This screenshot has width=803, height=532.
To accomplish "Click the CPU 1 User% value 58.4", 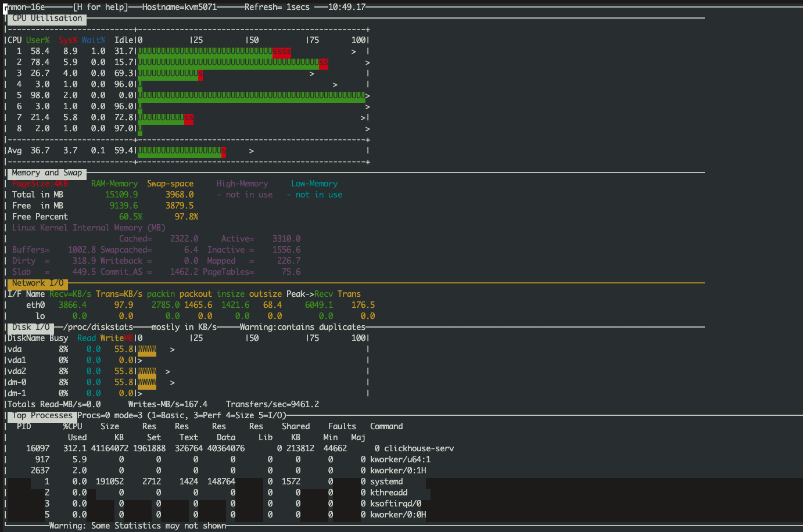I will coord(40,51).
